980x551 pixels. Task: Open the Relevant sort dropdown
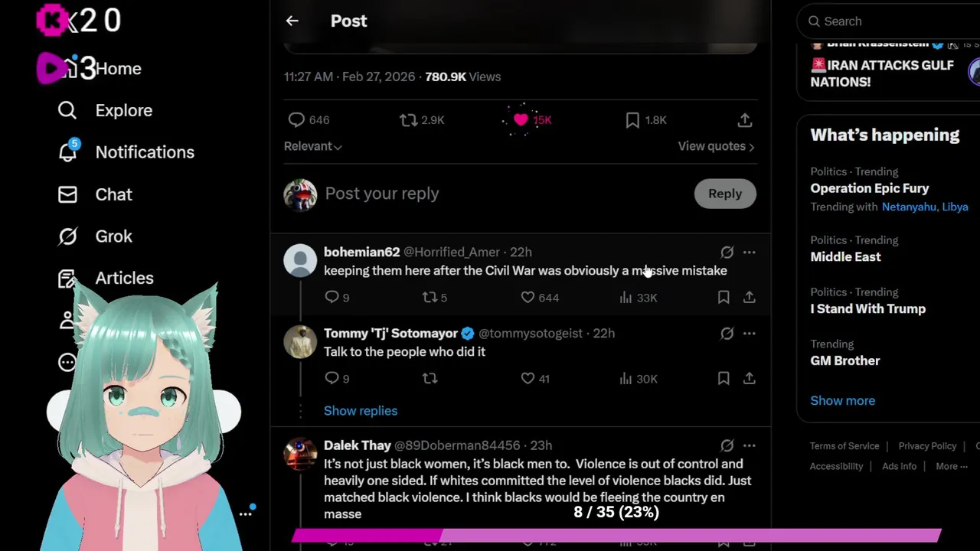tap(312, 146)
